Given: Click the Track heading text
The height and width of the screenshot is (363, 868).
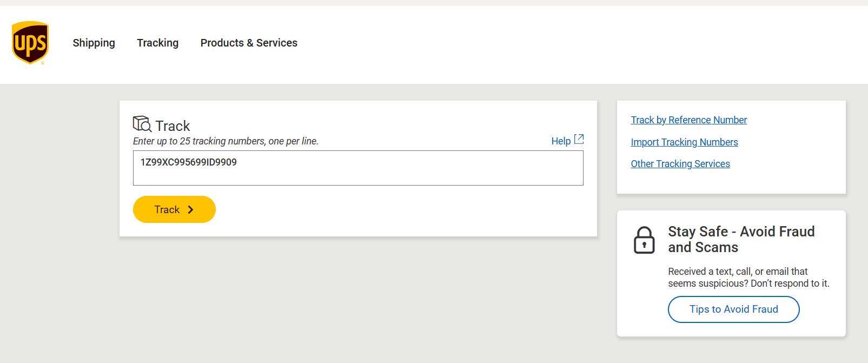Looking at the screenshot, I should pos(173,126).
